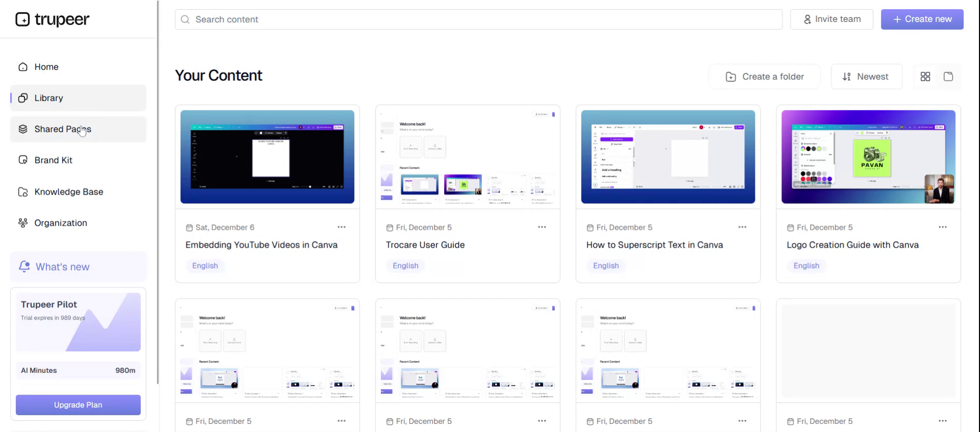Open Brand Kit section
Screen dimensions: 980x432
(78, 160)
